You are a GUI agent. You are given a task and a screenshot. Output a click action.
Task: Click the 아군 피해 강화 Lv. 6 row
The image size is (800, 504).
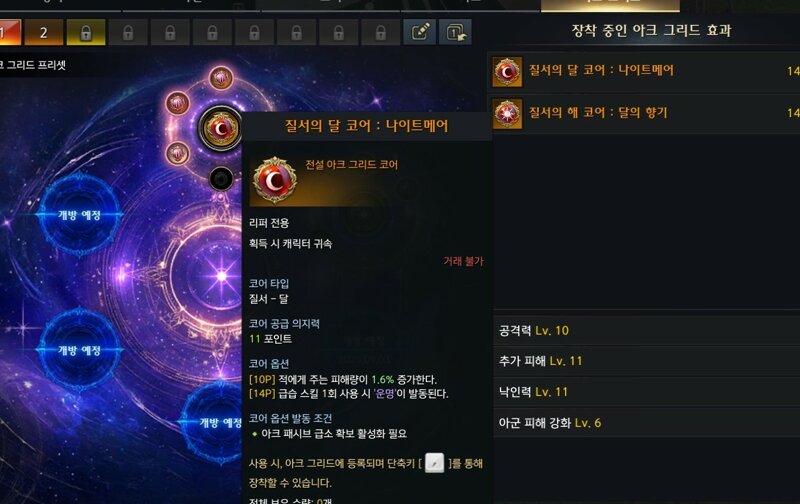[646, 422]
